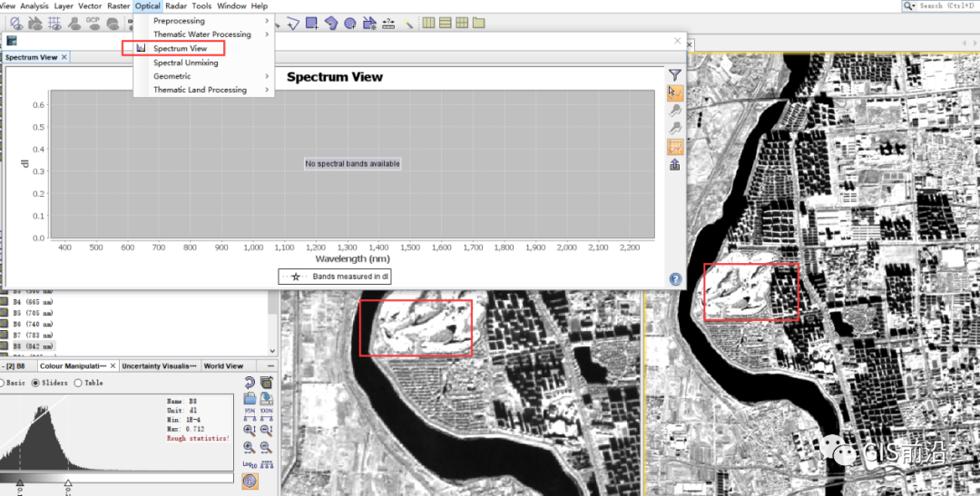This screenshot has height=496, width=980.
Task: Choose Spectral Unmixing from Optical menu
Action: [186, 63]
